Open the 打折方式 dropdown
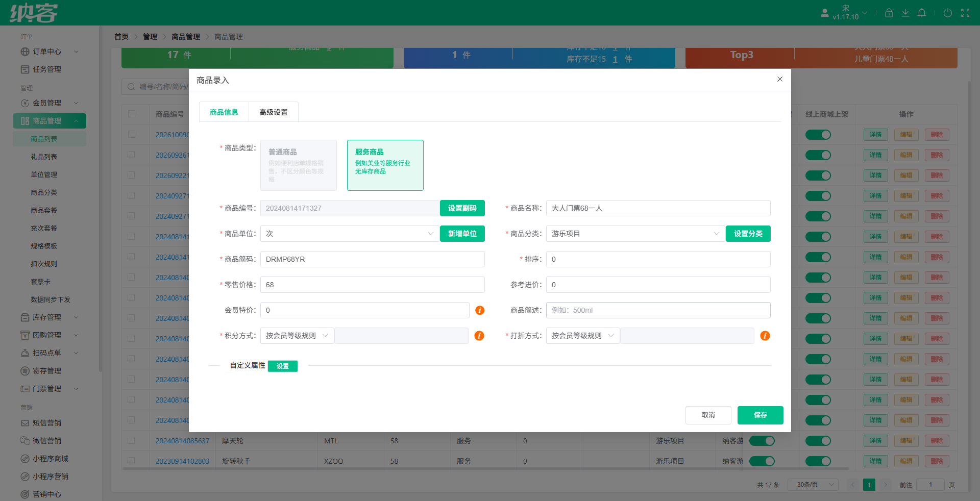The height and width of the screenshot is (501, 980). (x=583, y=336)
